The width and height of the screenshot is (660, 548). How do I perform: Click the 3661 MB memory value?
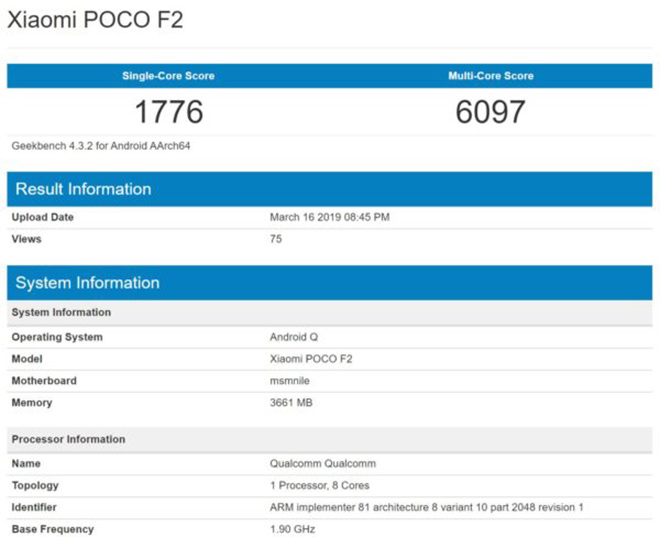coord(292,403)
